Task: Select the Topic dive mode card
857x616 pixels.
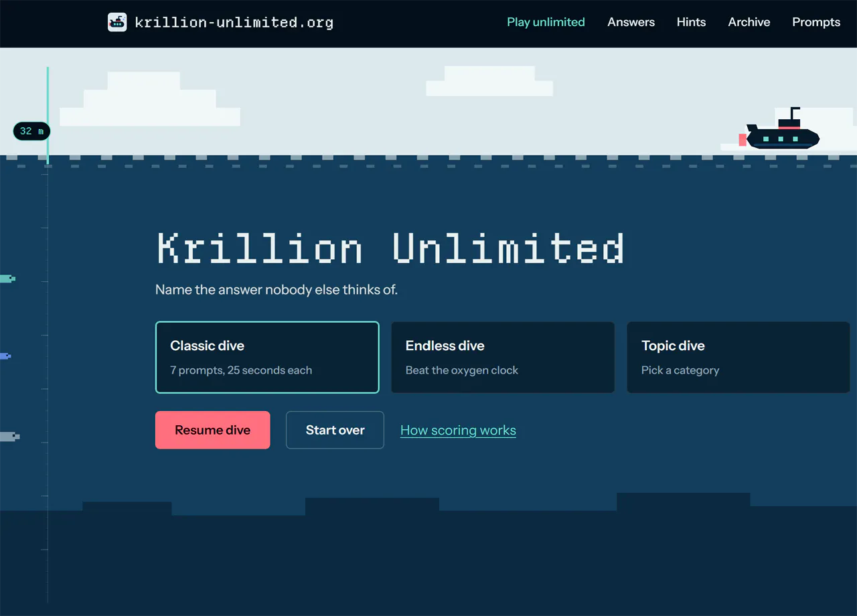Action: [738, 358]
